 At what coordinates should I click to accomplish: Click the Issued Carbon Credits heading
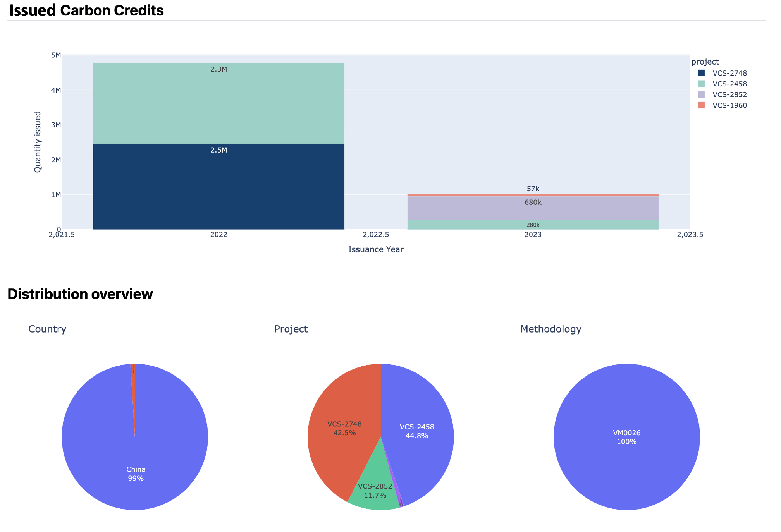point(86,11)
